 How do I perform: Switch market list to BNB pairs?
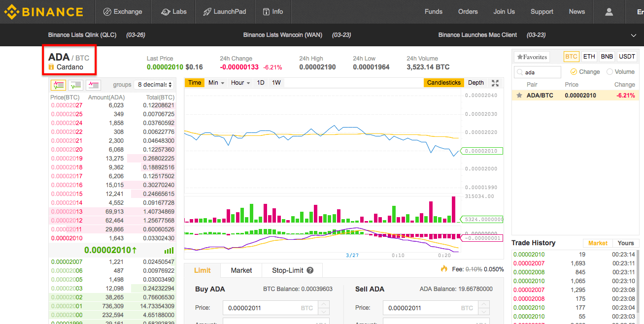(x=607, y=57)
